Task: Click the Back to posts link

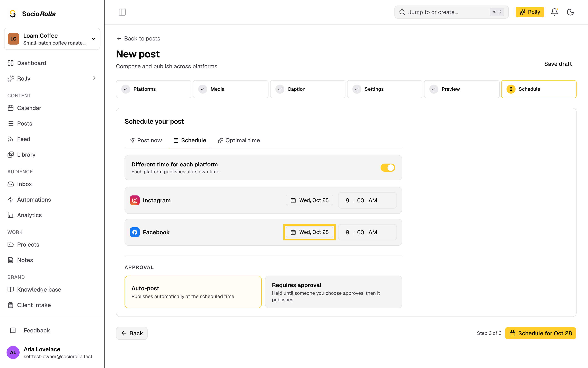Action: pyautogui.click(x=138, y=38)
